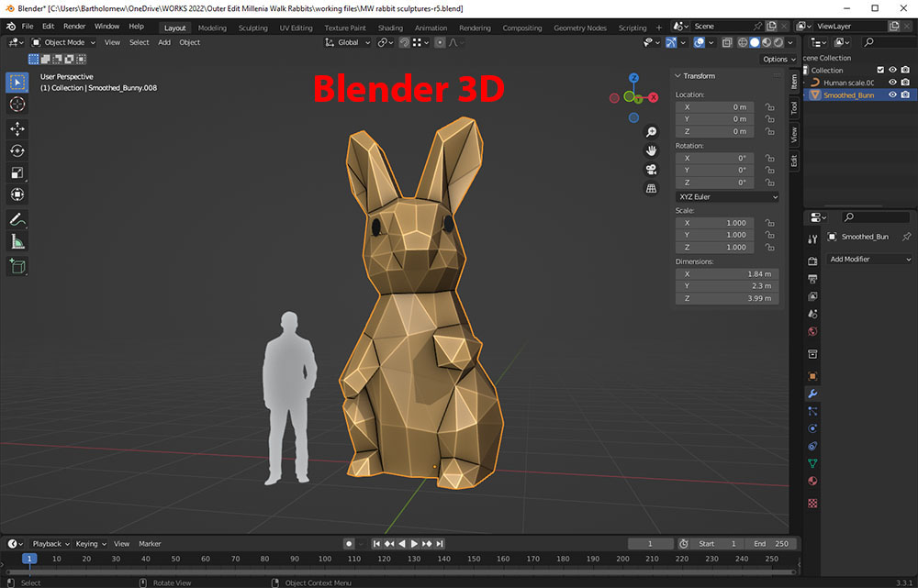This screenshot has width=918, height=588.
Task: Toggle visibility eye for Human scale object
Action: pyautogui.click(x=892, y=83)
